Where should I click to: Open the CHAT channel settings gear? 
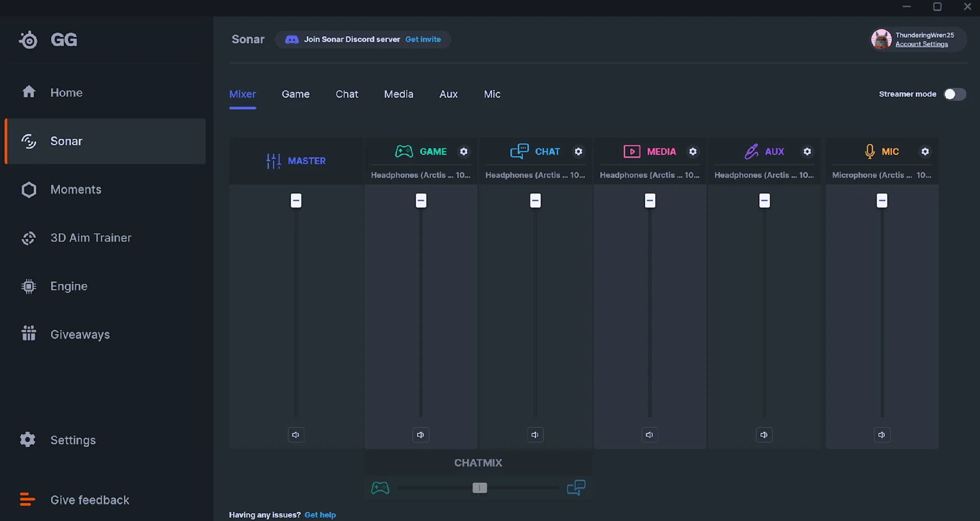tap(578, 152)
